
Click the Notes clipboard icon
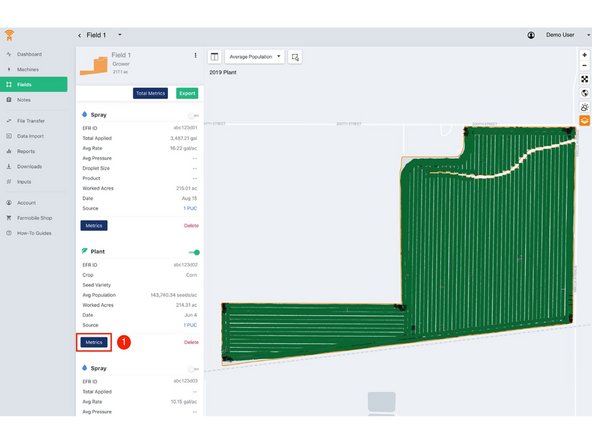[9, 100]
